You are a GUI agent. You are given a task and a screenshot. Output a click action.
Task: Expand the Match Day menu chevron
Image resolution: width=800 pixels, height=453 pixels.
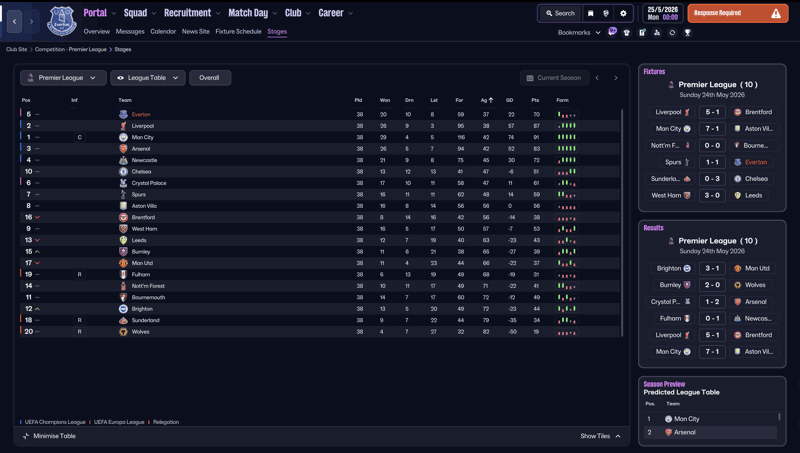click(x=274, y=13)
